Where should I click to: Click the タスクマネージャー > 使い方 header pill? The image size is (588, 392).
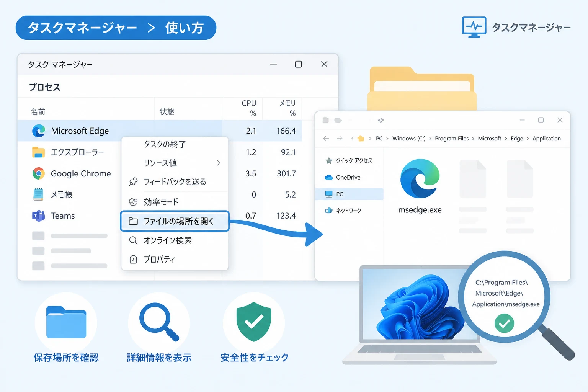(116, 28)
